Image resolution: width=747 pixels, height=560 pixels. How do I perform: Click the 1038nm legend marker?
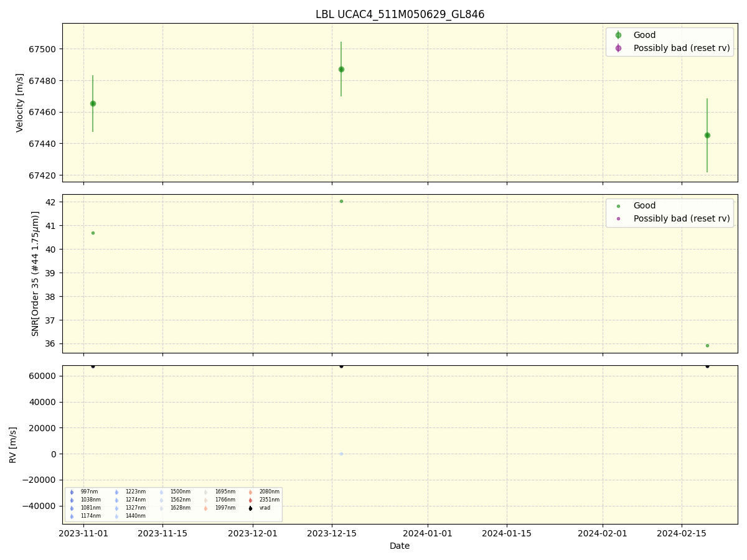pyautogui.click(x=72, y=500)
